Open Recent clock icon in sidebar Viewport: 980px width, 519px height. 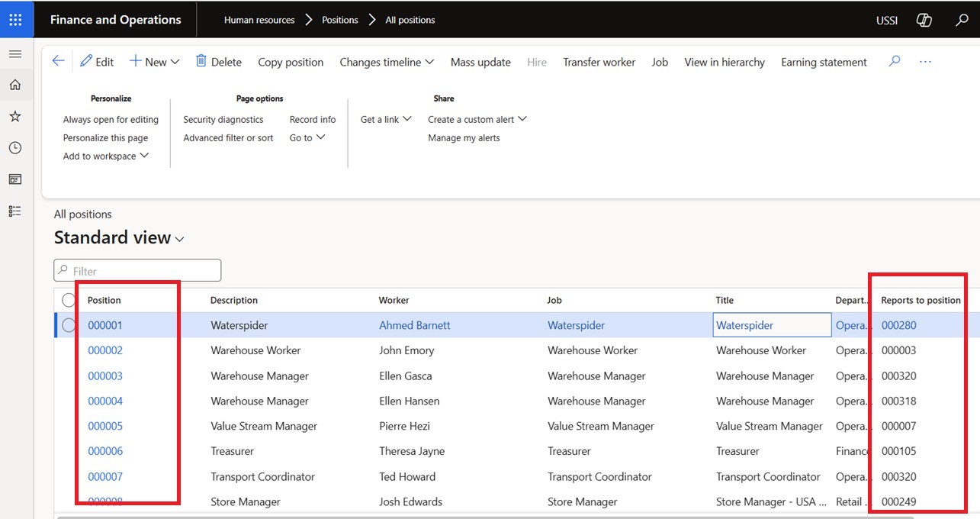[x=15, y=147]
